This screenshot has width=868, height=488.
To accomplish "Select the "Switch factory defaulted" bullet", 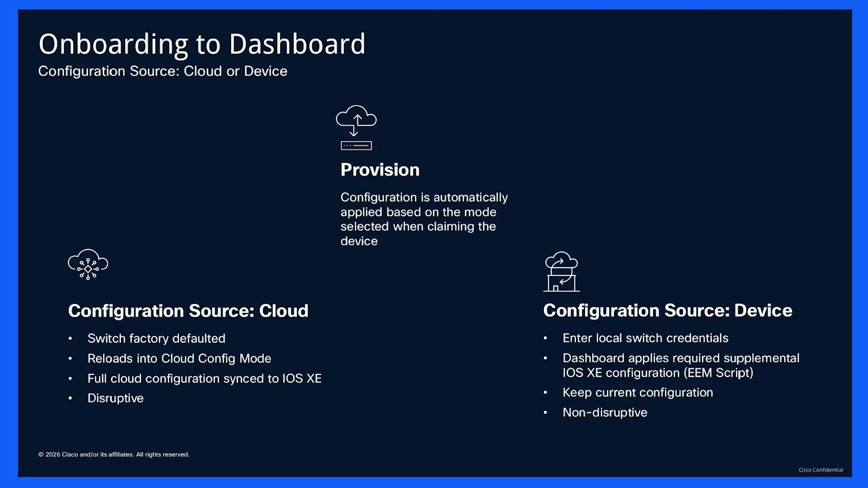I will tap(156, 338).
